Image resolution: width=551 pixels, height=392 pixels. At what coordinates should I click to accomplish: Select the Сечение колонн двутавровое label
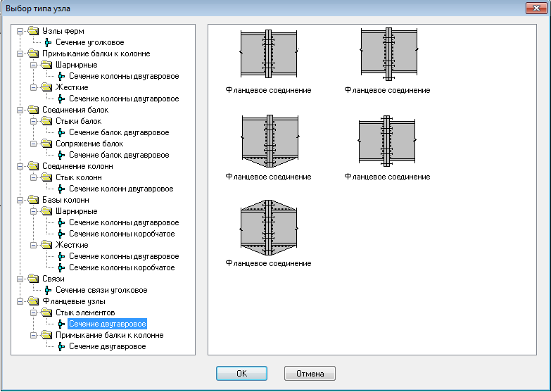pos(121,189)
